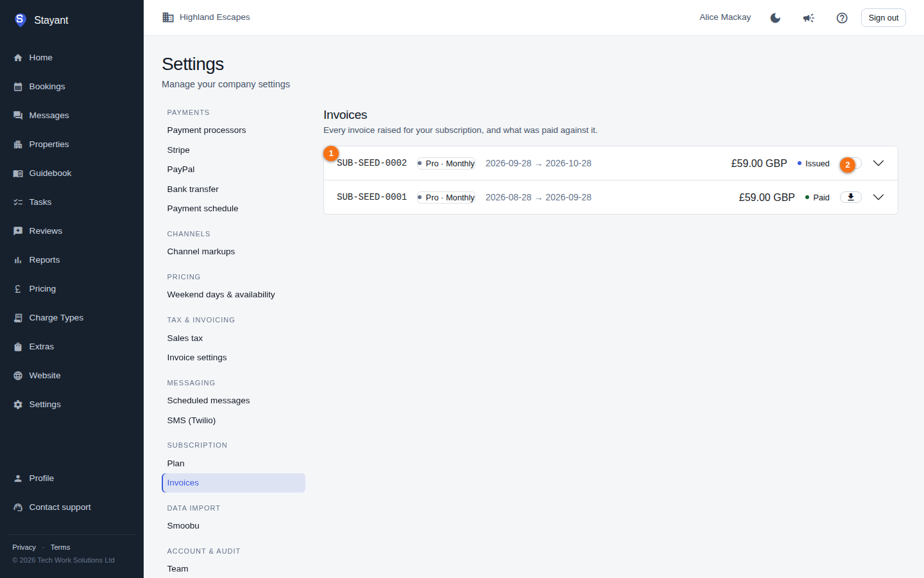Select Invoices in the settings menu
This screenshot has height=578, width=924.
234,483
